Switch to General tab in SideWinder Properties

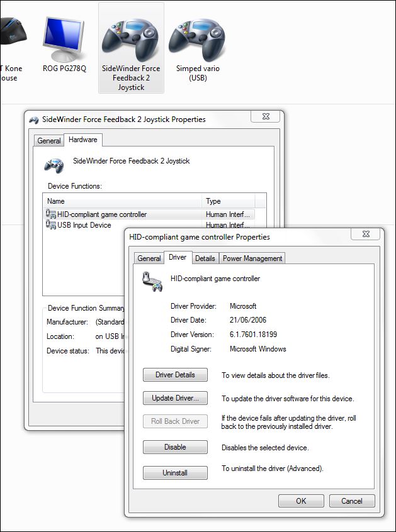click(49, 140)
